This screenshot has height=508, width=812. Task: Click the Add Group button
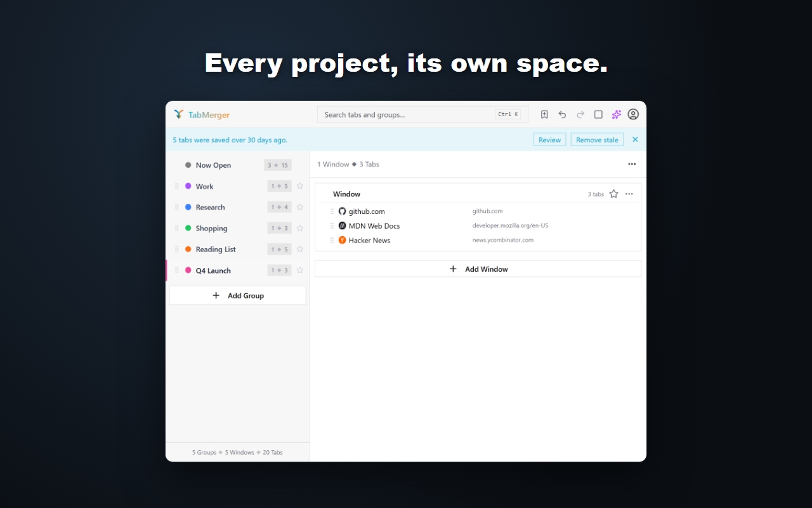237,295
